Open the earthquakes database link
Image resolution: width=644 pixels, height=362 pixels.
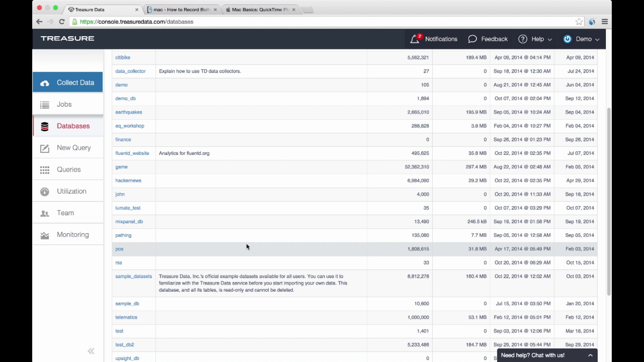pyautogui.click(x=129, y=112)
